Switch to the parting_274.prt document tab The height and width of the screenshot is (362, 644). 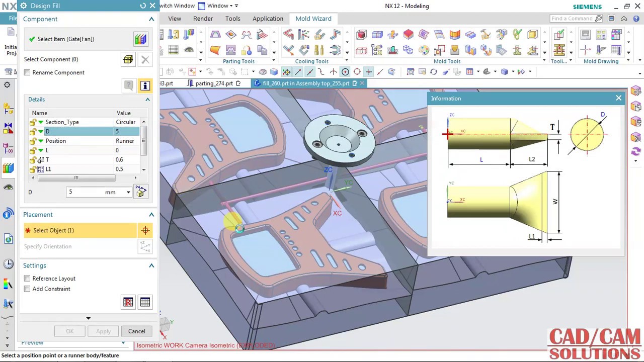[214, 83]
